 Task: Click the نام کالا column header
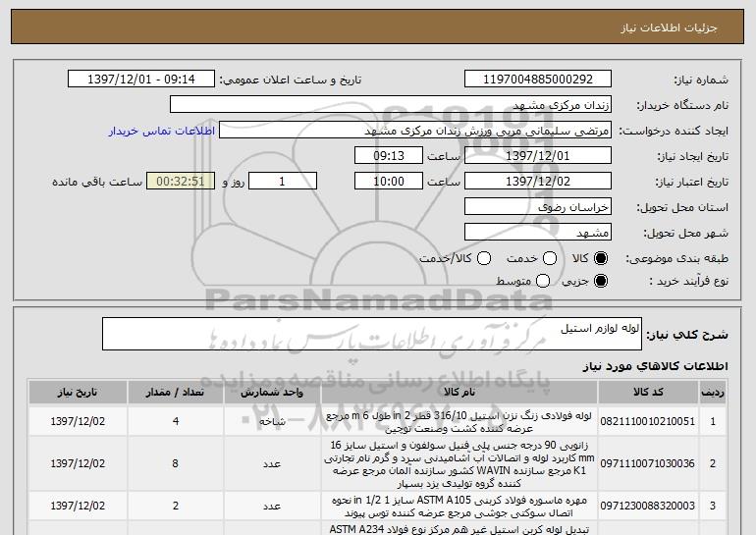(x=459, y=392)
